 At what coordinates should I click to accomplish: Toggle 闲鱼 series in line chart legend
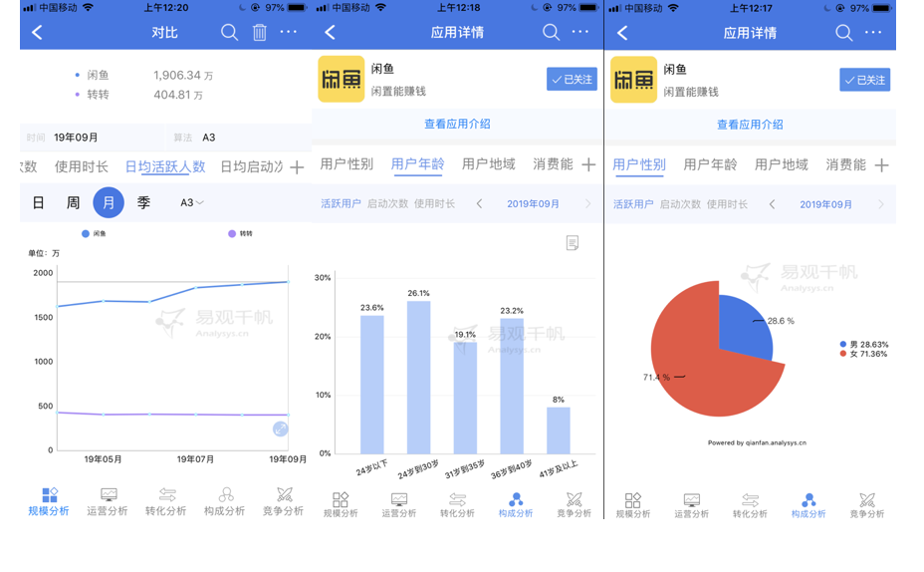[95, 233]
